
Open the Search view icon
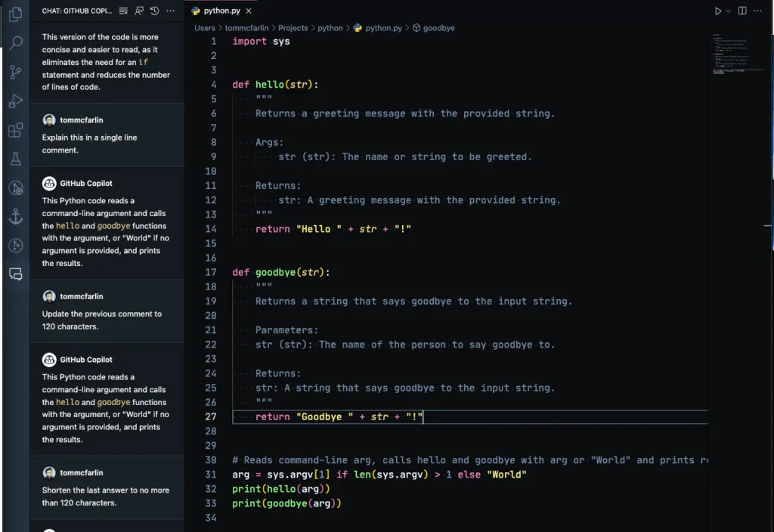pos(15,43)
